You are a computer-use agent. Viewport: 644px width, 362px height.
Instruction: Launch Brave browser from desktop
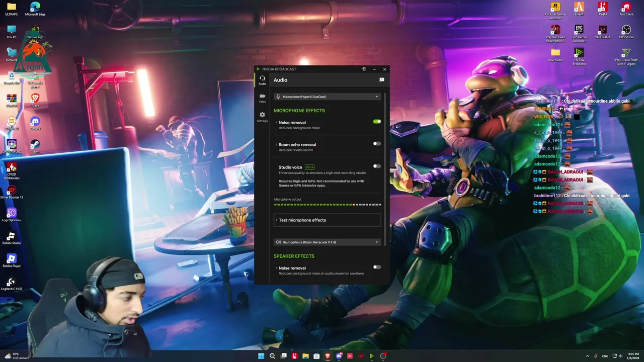click(x=35, y=101)
